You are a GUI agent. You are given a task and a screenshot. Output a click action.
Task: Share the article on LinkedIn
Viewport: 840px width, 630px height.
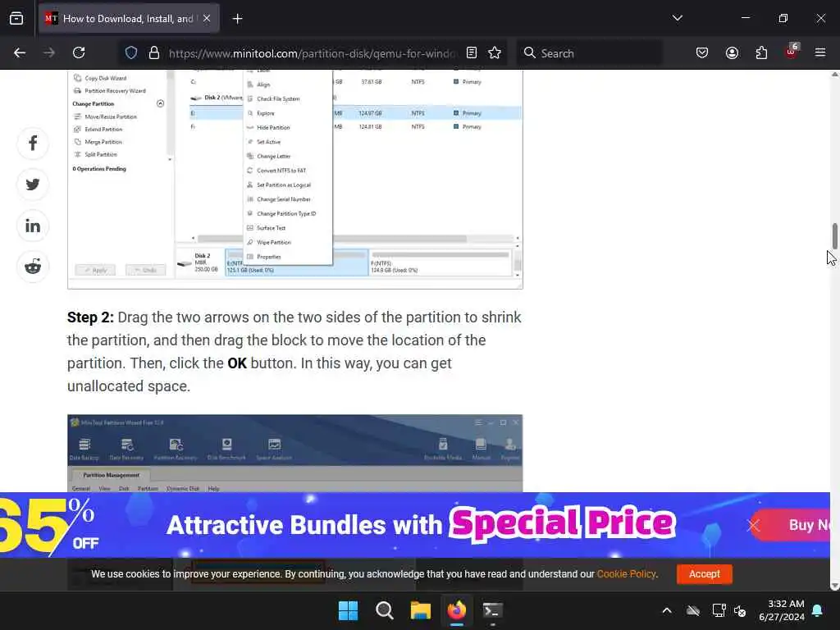(x=33, y=226)
